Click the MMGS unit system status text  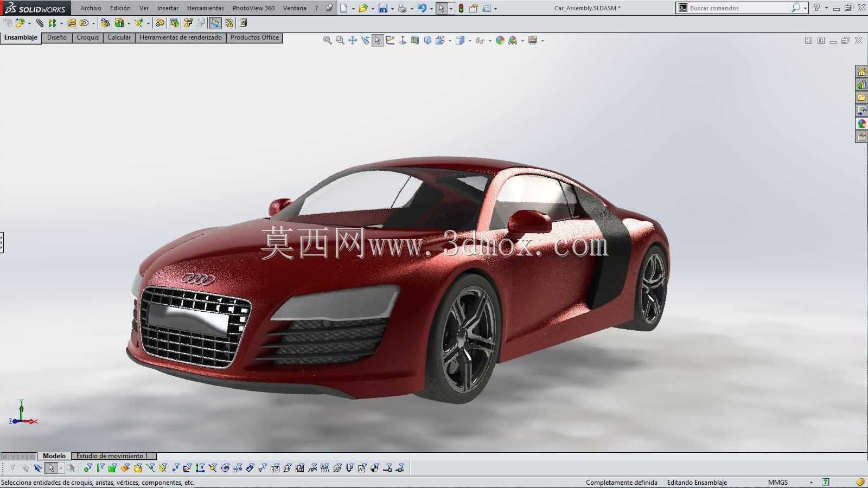pyautogui.click(x=778, y=482)
